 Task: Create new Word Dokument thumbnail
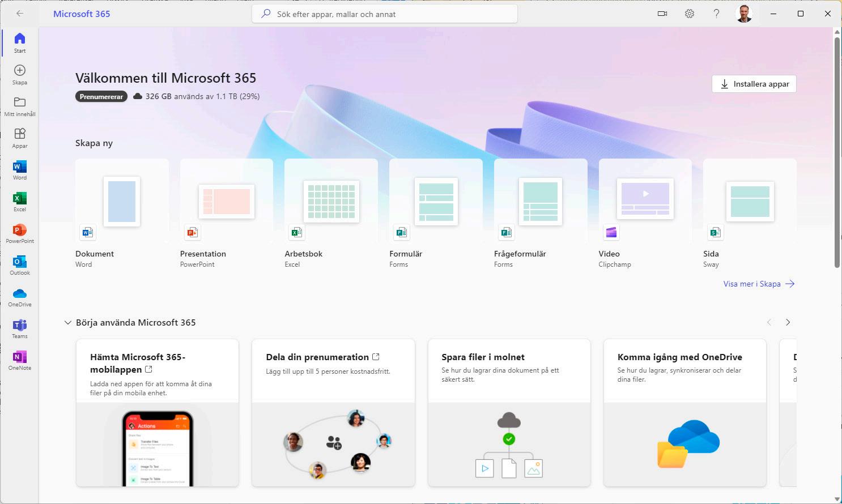pos(122,201)
